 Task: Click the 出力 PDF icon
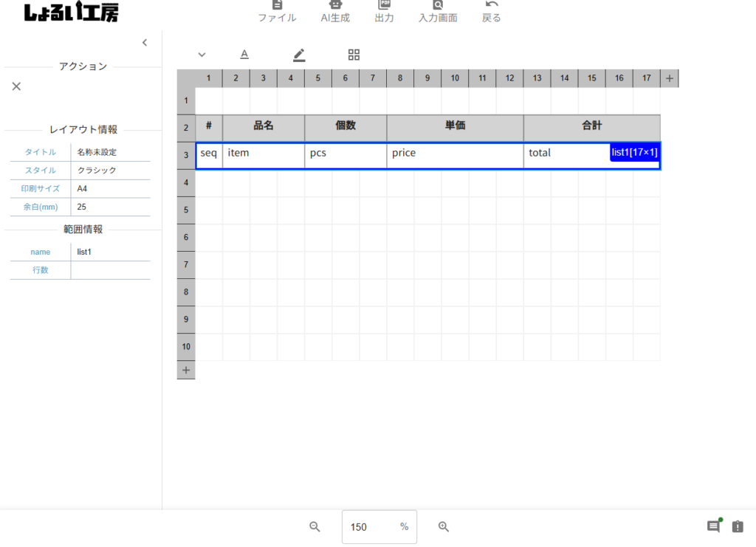coord(384,11)
